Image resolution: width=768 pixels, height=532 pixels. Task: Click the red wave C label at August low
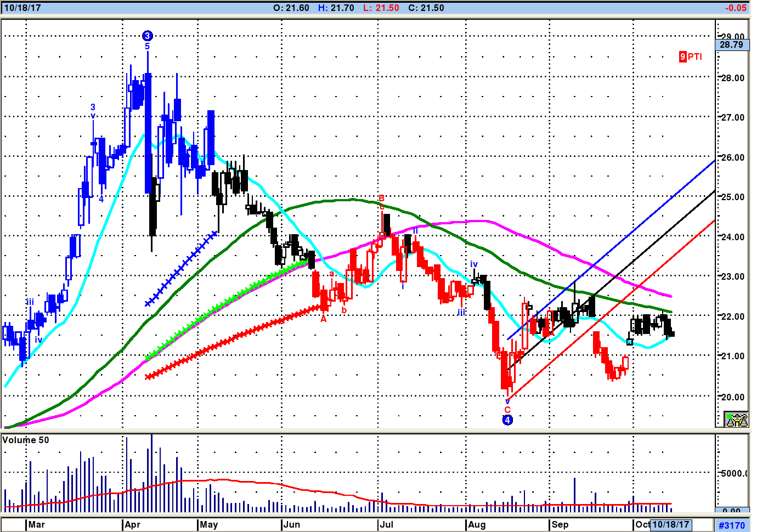point(507,410)
